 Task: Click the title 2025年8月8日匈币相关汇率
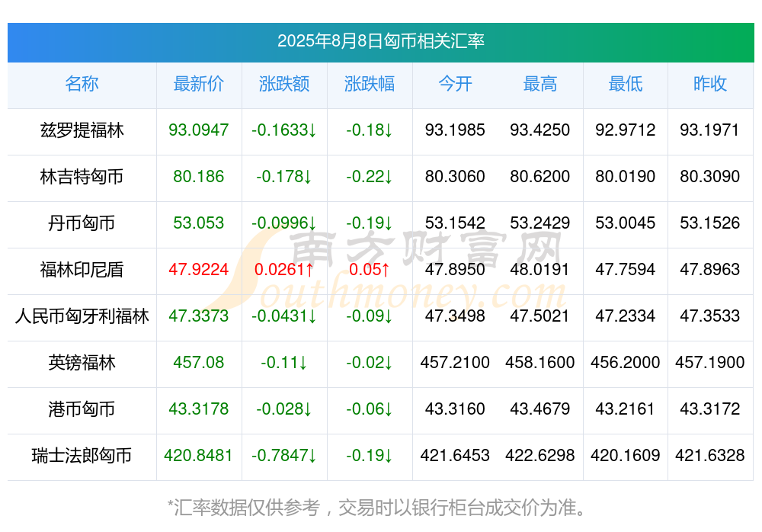(x=380, y=41)
